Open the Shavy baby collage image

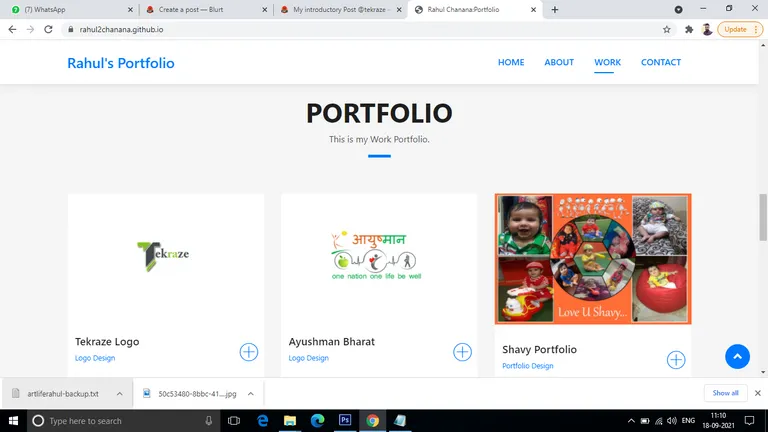pyautogui.click(x=593, y=259)
